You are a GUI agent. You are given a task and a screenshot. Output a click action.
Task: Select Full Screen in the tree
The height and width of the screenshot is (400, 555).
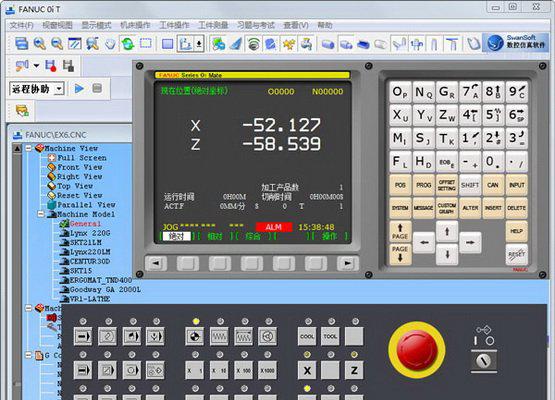82,158
